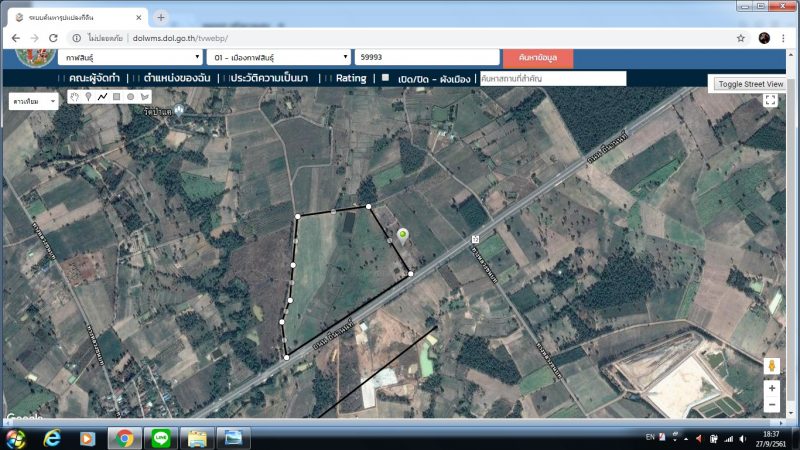The width and height of the screenshot is (800, 450).
Task: Toggle the city plan overlay checkbox
Action: tap(385, 78)
